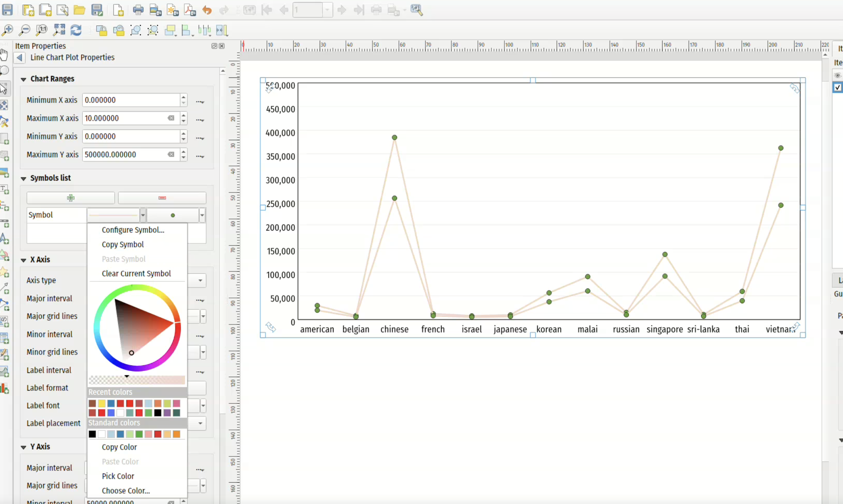Image resolution: width=843 pixels, height=504 pixels.
Task: Click Remove Symbol red minus button
Action: [x=162, y=198]
